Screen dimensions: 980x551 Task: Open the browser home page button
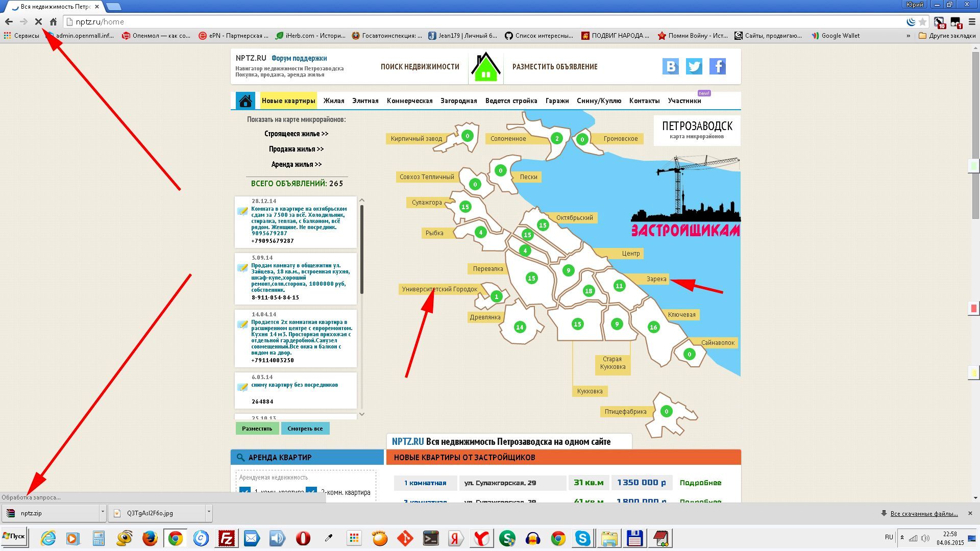(53, 21)
